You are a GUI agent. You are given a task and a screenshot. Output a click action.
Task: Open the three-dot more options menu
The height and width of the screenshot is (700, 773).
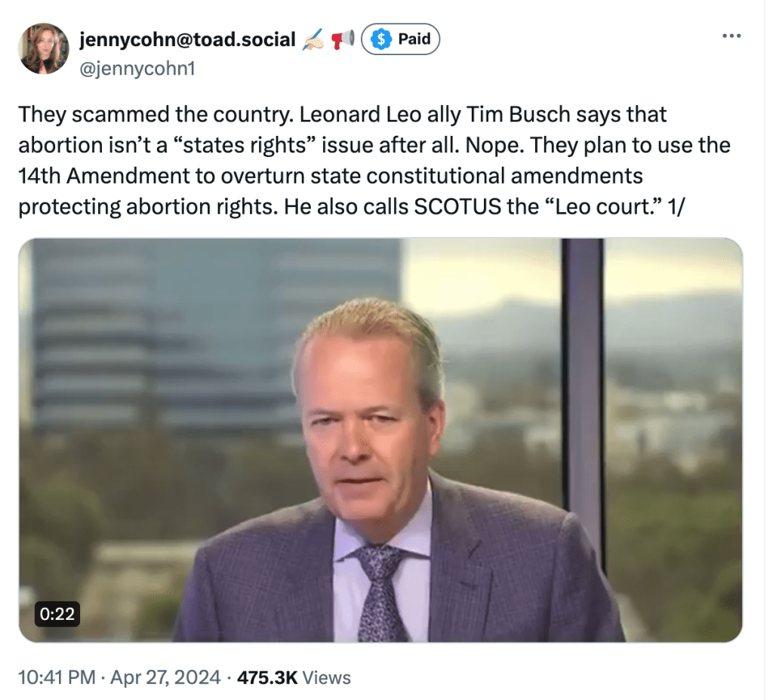coord(731,36)
